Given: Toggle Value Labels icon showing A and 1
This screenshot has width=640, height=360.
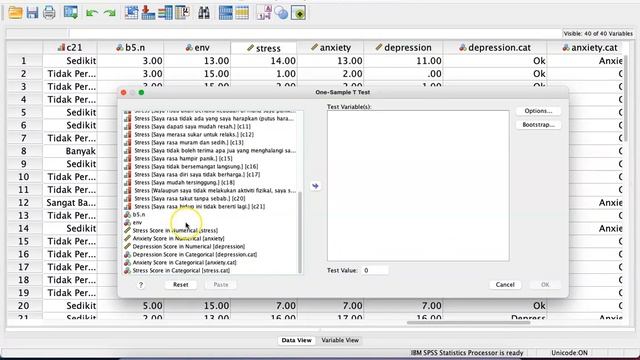Looking at the screenshot, I should point(264,13).
